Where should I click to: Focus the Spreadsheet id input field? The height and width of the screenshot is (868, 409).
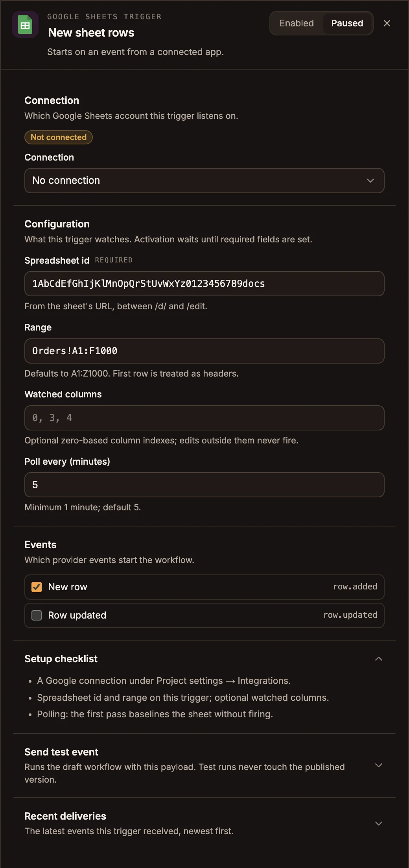(204, 284)
